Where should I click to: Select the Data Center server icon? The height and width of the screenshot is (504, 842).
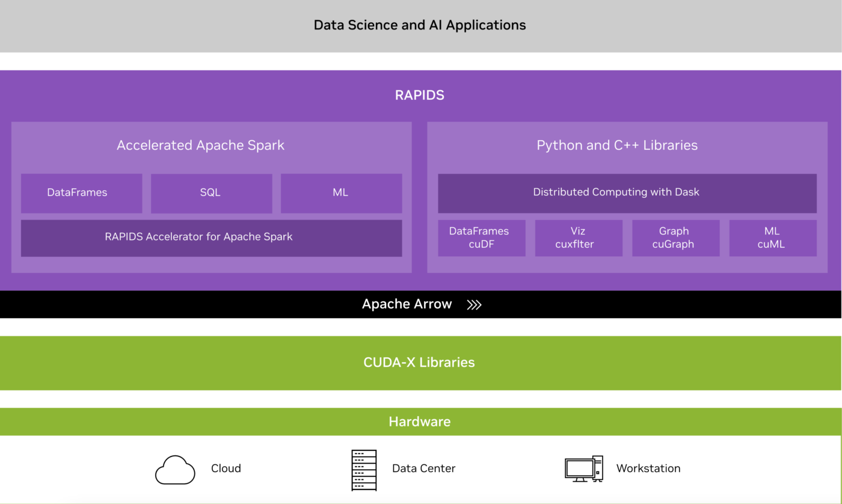coord(363,469)
